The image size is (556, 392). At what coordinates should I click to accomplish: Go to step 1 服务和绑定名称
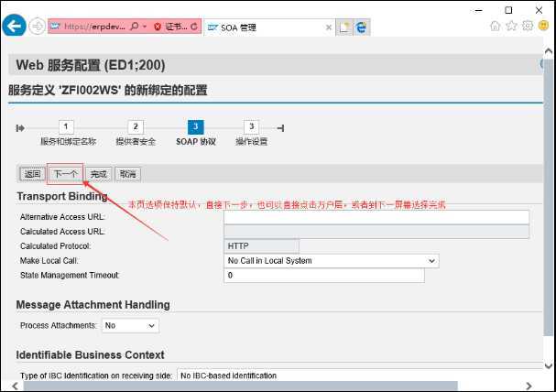coord(68,134)
